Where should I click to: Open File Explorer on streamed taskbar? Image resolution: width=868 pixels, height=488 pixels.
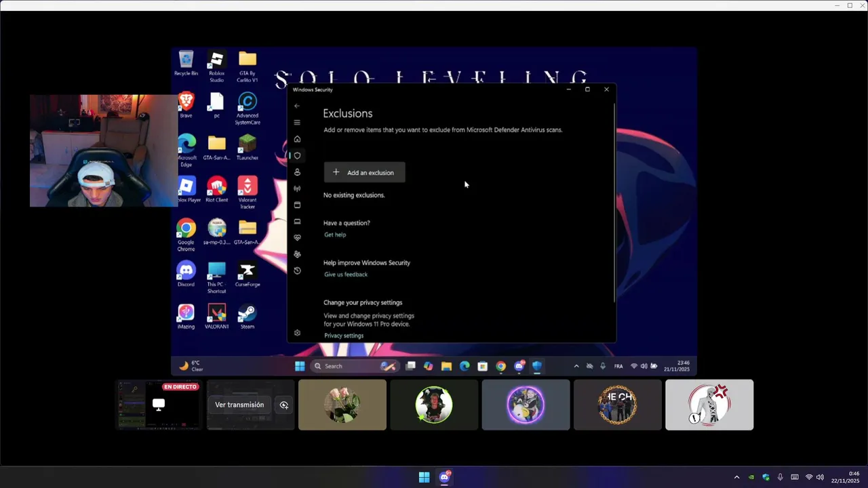pyautogui.click(x=446, y=366)
